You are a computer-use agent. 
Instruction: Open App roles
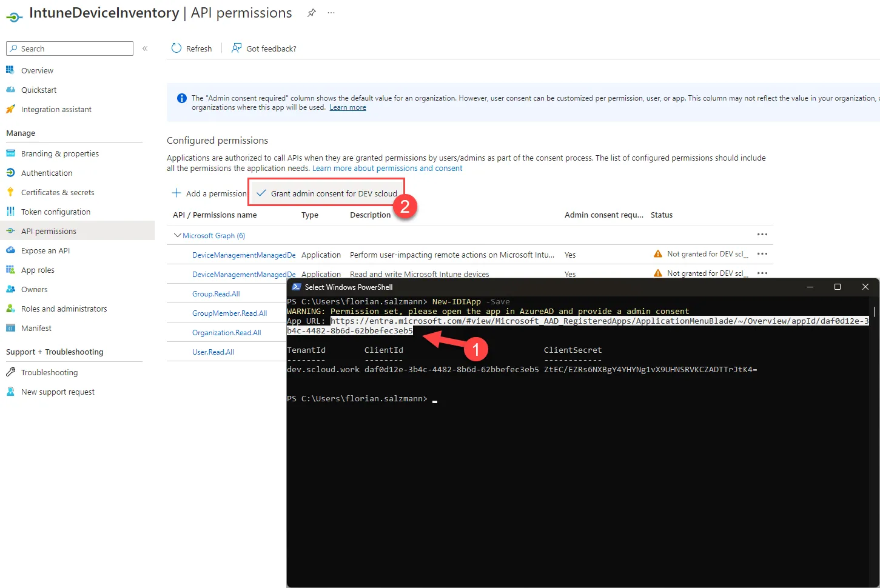click(x=38, y=270)
